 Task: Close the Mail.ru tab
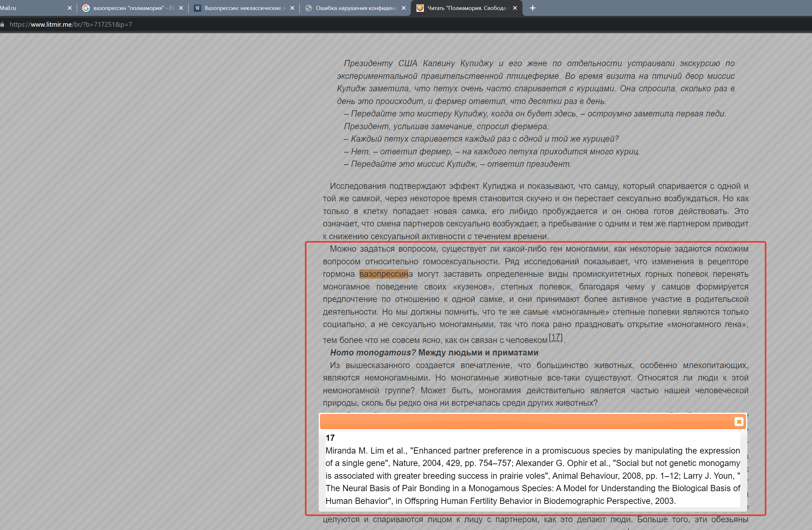click(70, 8)
